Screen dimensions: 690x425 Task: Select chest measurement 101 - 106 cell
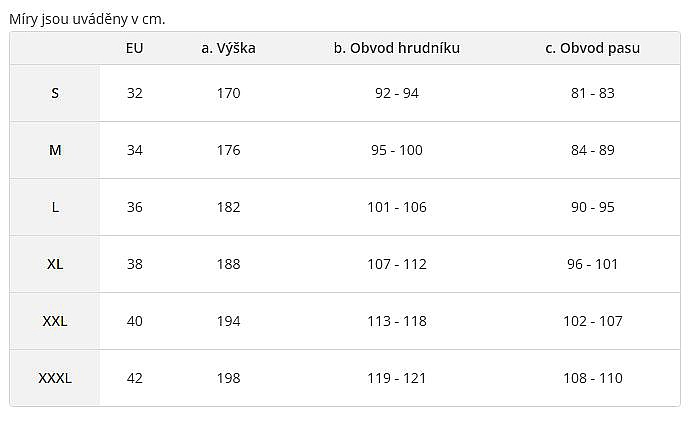pos(397,207)
